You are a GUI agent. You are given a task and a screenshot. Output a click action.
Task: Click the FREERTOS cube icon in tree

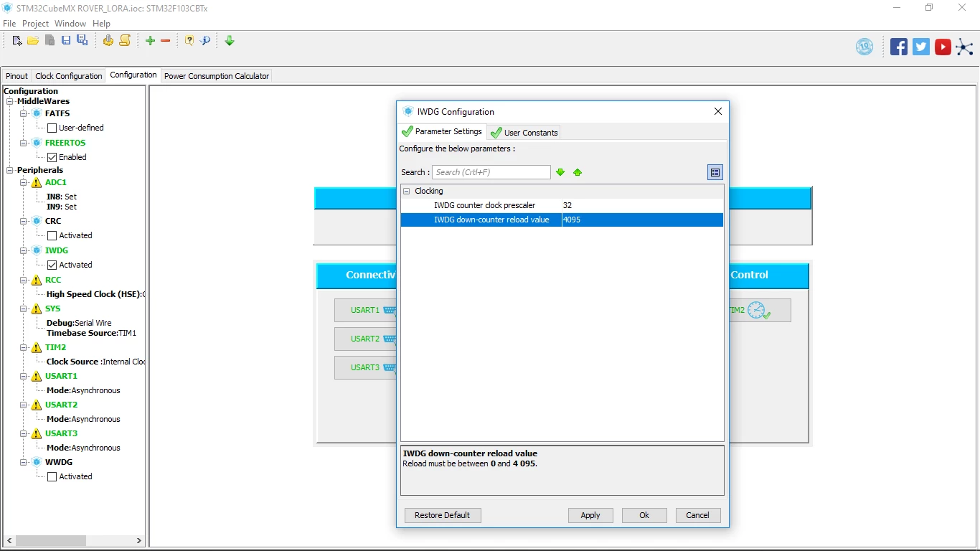[37, 143]
